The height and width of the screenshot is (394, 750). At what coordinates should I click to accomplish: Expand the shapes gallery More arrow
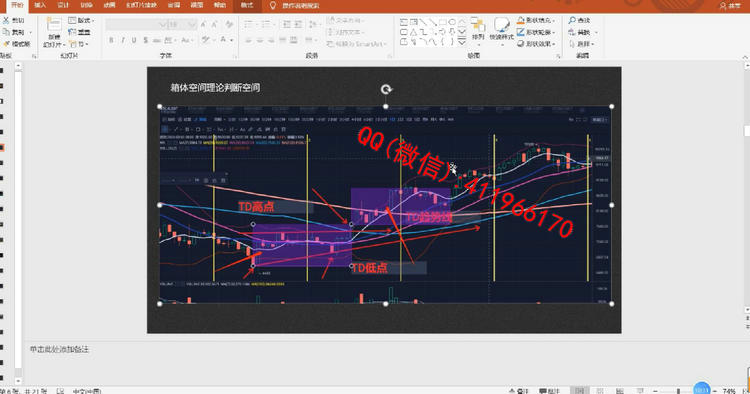[x=462, y=43]
